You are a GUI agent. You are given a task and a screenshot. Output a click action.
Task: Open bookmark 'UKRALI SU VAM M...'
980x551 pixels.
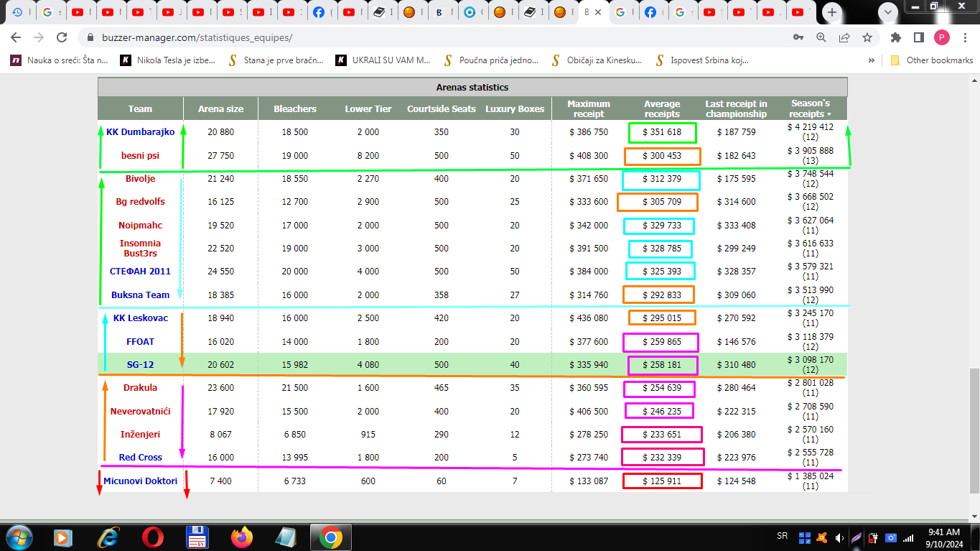click(x=384, y=60)
